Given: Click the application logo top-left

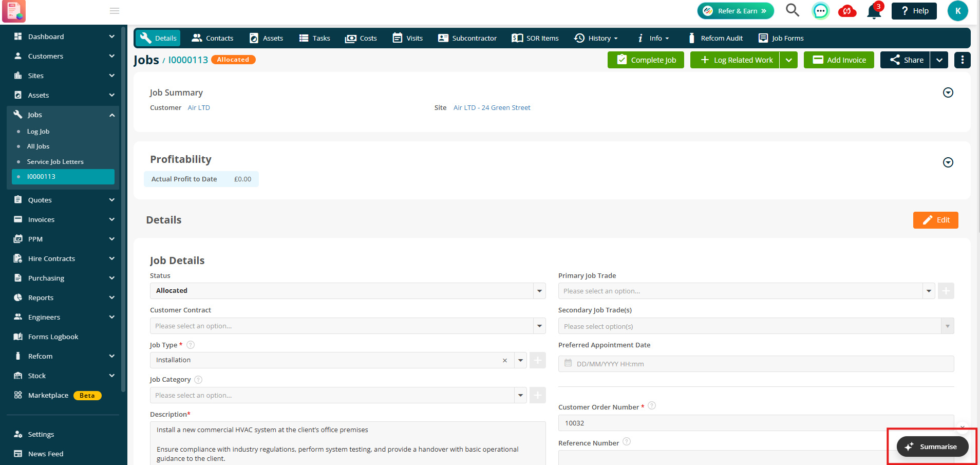Looking at the screenshot, I should tap(13, 11).
